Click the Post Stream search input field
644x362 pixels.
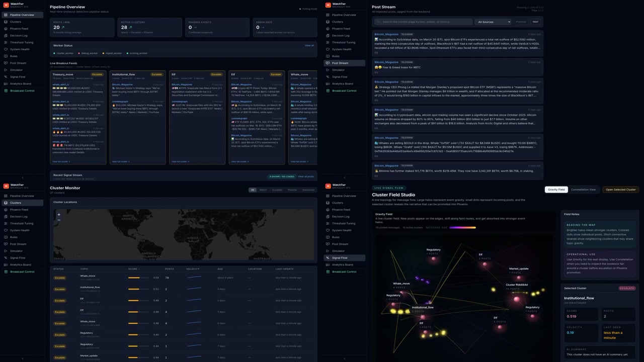(x=423, y=22)
